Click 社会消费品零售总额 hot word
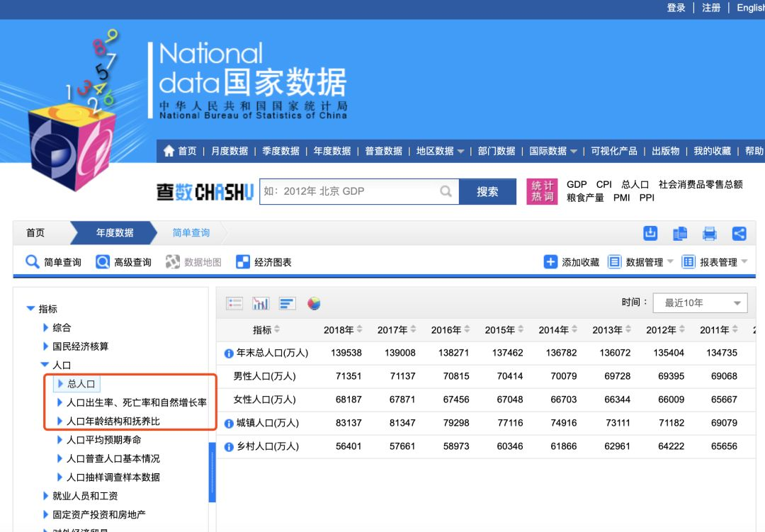The image size is (765, 532). (x=701, y=184)
